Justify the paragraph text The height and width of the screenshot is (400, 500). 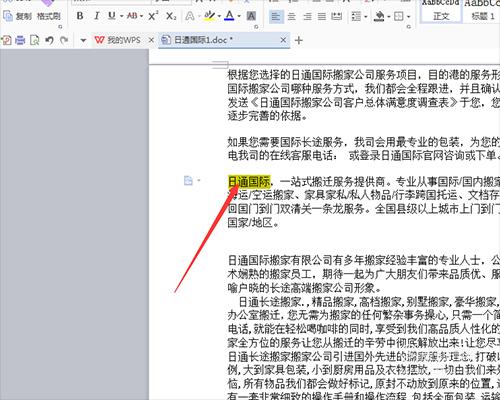pyautogui.click(x=322, y=16)
